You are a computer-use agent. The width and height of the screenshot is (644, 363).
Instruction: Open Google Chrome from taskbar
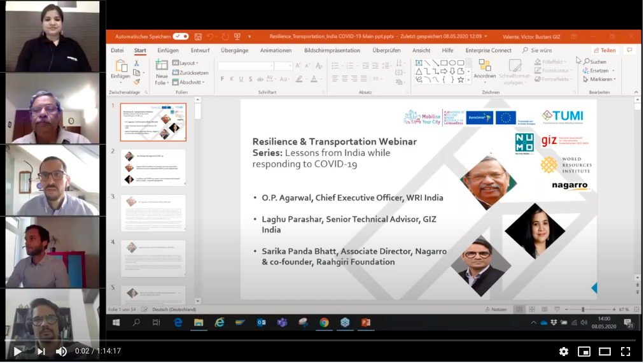coord(324,323)
